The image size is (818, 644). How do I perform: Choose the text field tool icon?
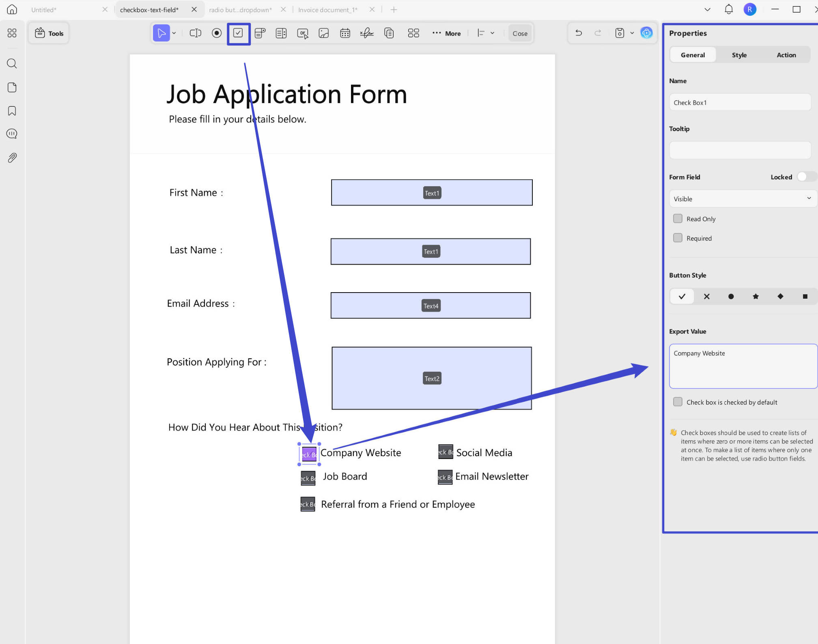pos(196,33)
